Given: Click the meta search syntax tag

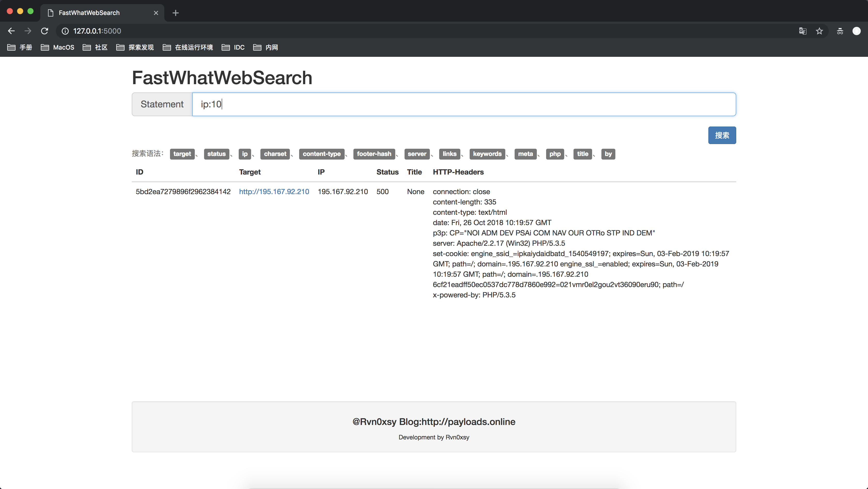Looking at the screenshot, I should [x=525, y=154].
